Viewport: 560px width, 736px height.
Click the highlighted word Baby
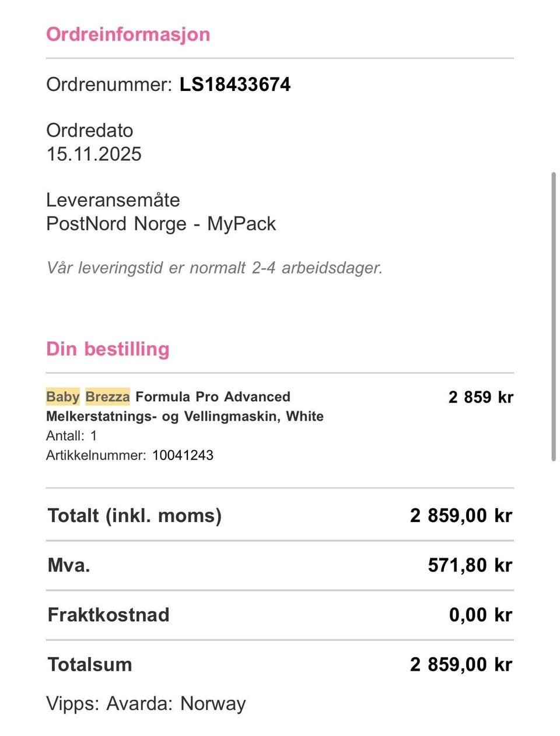62,397
